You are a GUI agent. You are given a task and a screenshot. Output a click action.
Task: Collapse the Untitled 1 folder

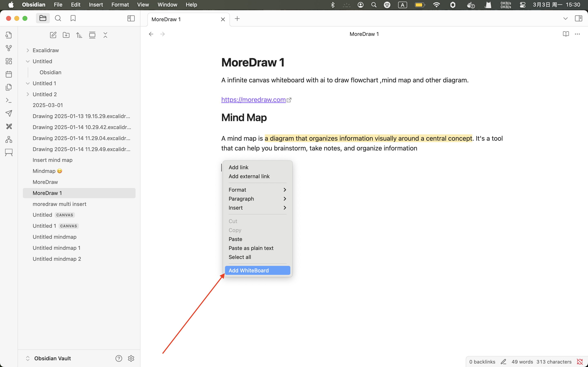coord(28,83)
